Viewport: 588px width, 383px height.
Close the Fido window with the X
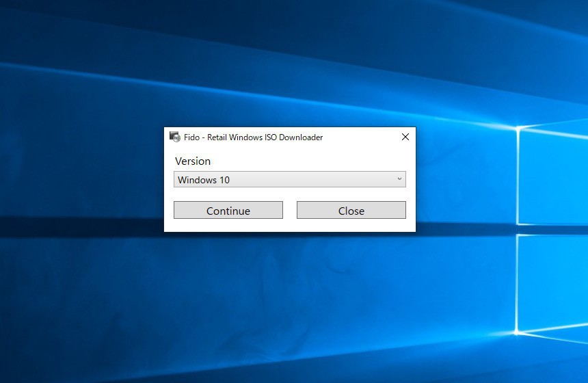coord(405,137)
